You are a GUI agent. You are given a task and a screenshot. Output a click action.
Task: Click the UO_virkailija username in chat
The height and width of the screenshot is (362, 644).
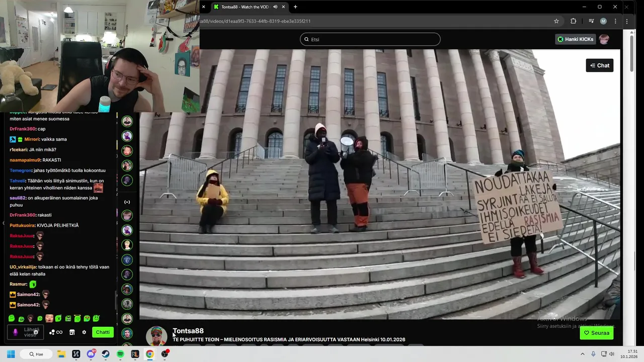(23, 267)
